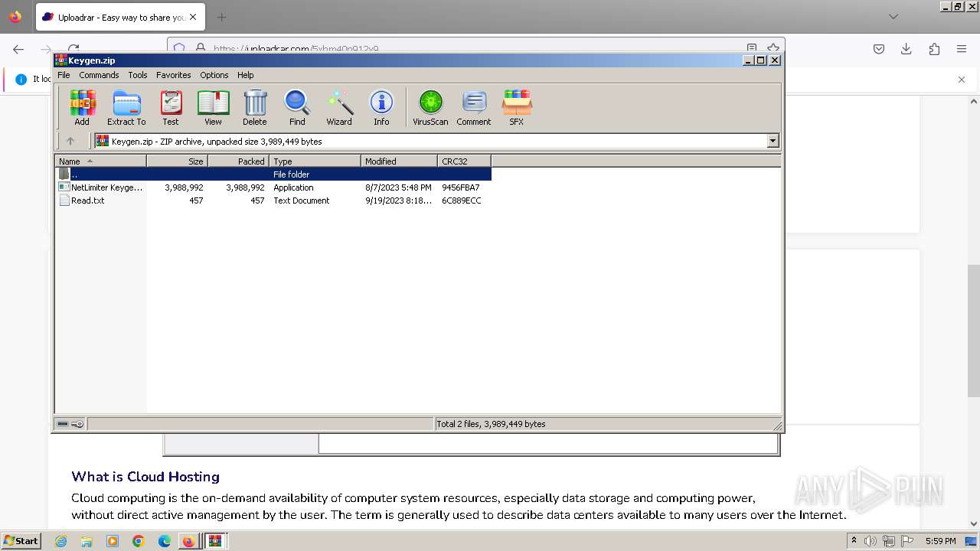The width and height of the screenshot is (980, 551).
Task: Switch to Firefox taskbar button
Action: coord(188,541)
